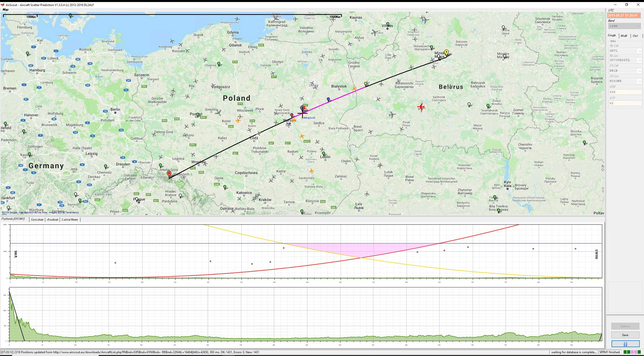The height and width of the screenshot is (356, 644).
Task: Click the orange aircraft near Sandomierz
Action: coord(312,171)
